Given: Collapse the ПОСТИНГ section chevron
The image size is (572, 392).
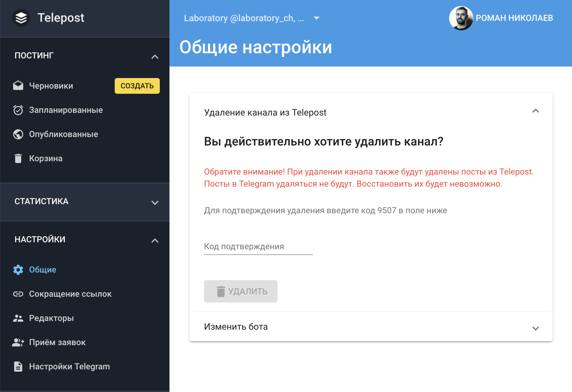Looking at the screenshot, I should (x=155, y=57).
